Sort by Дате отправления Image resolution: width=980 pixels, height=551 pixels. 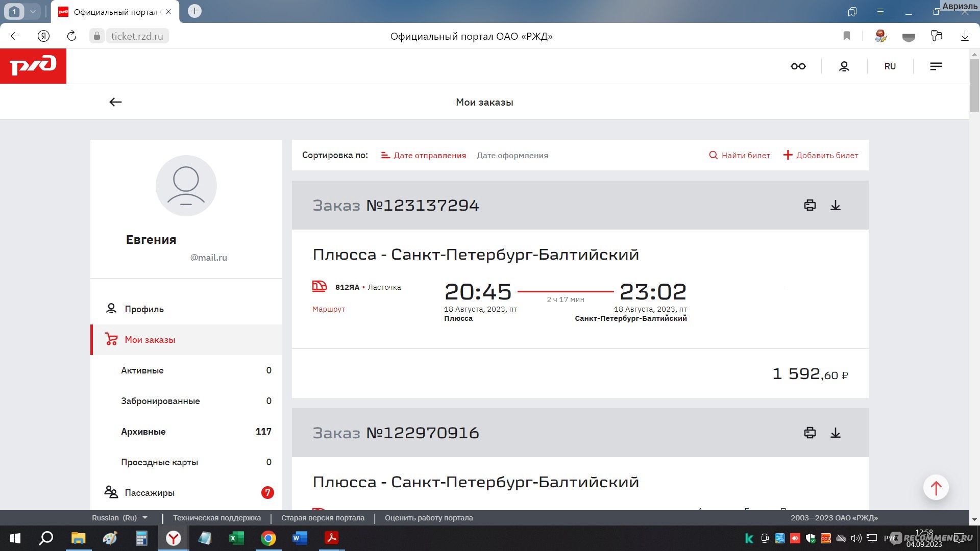point(424,156)
